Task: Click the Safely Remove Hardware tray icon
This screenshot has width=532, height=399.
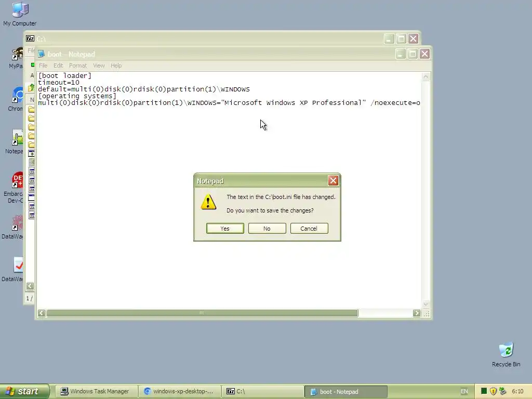Action: click(502, 391)
